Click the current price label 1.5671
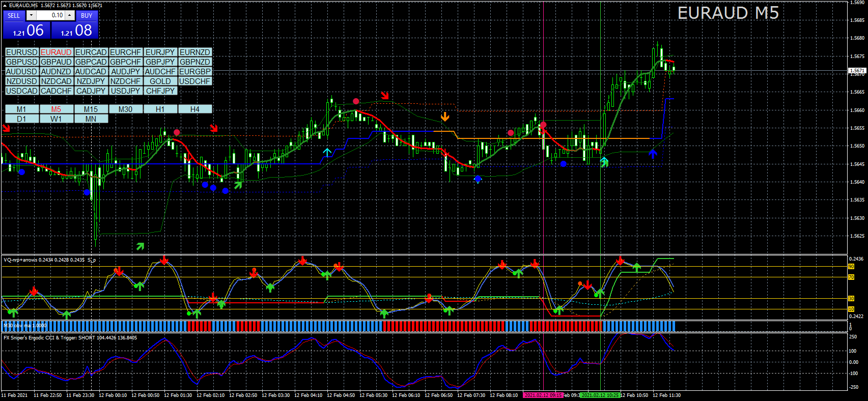The image size is (868, 401). click(x=857, y=71)
